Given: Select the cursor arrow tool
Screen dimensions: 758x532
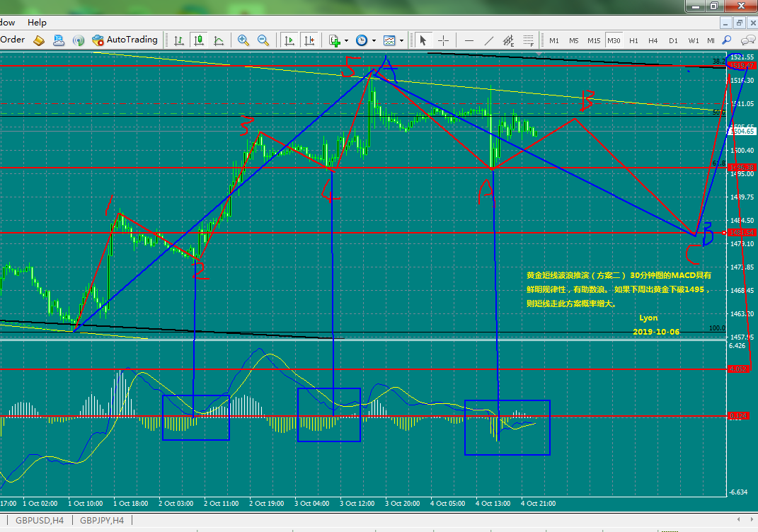Looking at the screenshot, I should pos(423,40).
